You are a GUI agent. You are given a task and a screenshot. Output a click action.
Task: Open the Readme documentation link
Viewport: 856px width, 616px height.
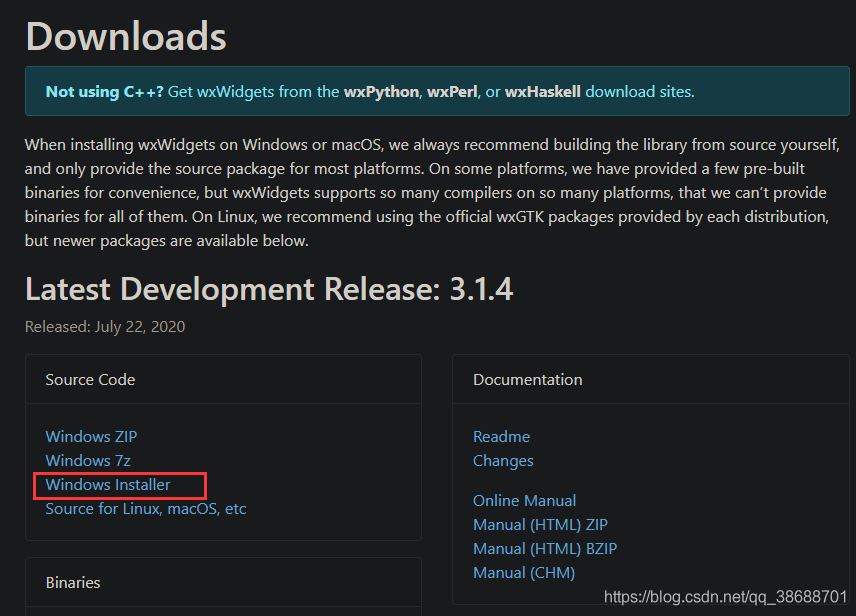(501, 436)
